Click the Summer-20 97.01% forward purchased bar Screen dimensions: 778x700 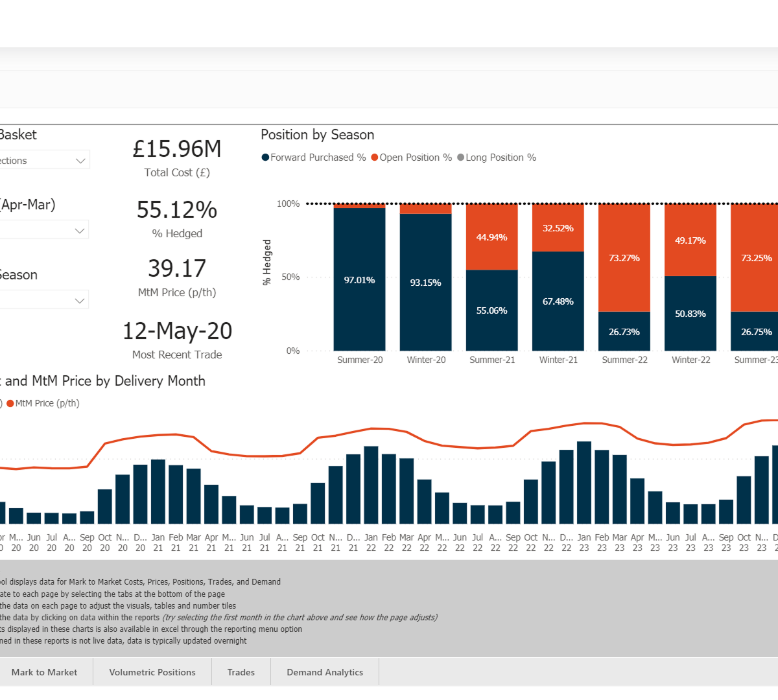click(359, 279)
